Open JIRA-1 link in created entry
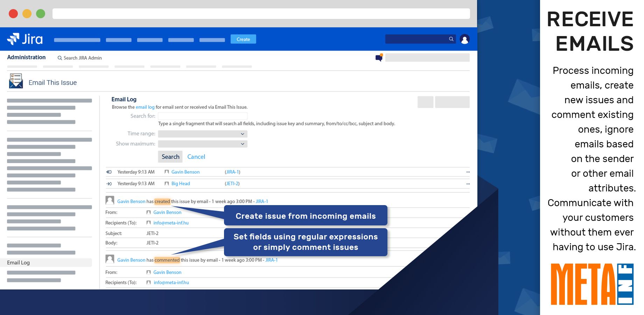This screenshot has width=644, height=315. click(262, 201)
